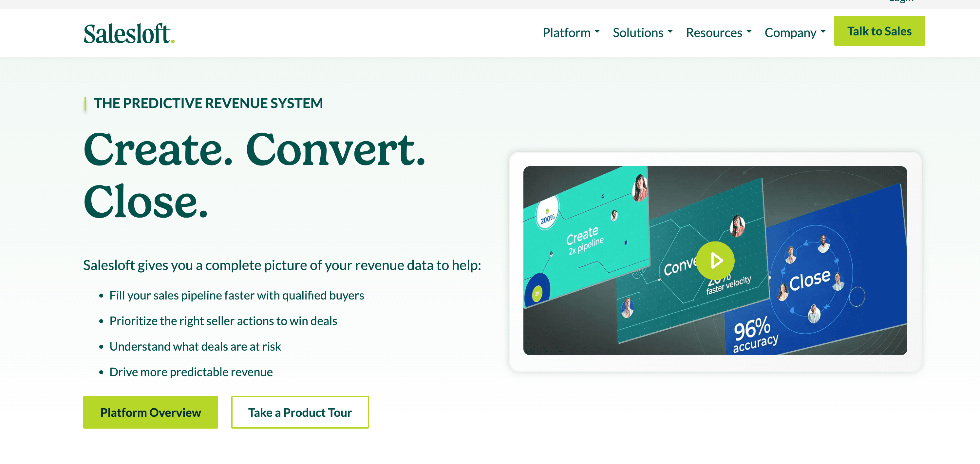This screenshot has height=464, width=980.
Task: Click the Talk to Sales button
Action: click(x=879, y=31)
